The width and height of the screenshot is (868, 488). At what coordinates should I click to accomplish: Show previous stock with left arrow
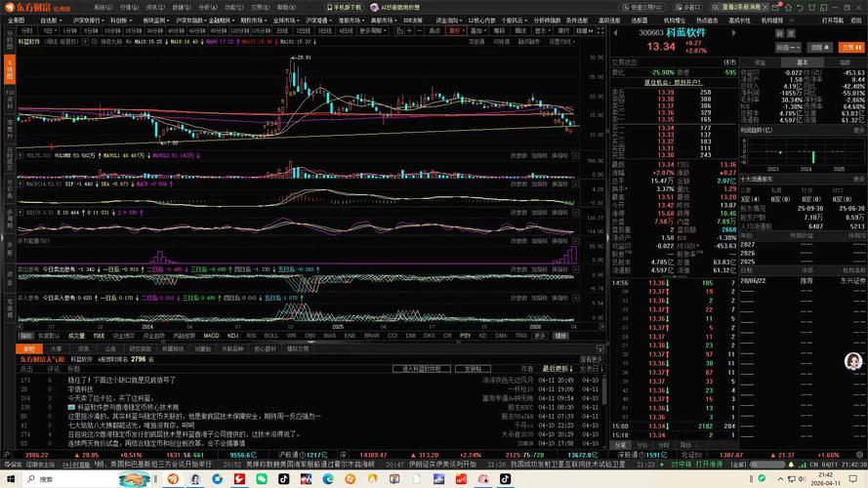click(615, 32)
